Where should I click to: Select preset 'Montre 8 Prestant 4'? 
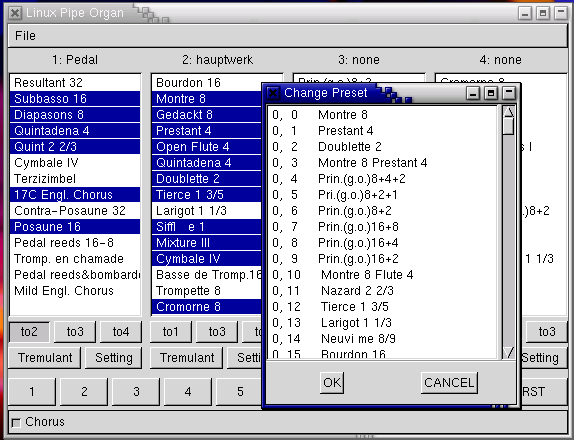pos(383,163)
